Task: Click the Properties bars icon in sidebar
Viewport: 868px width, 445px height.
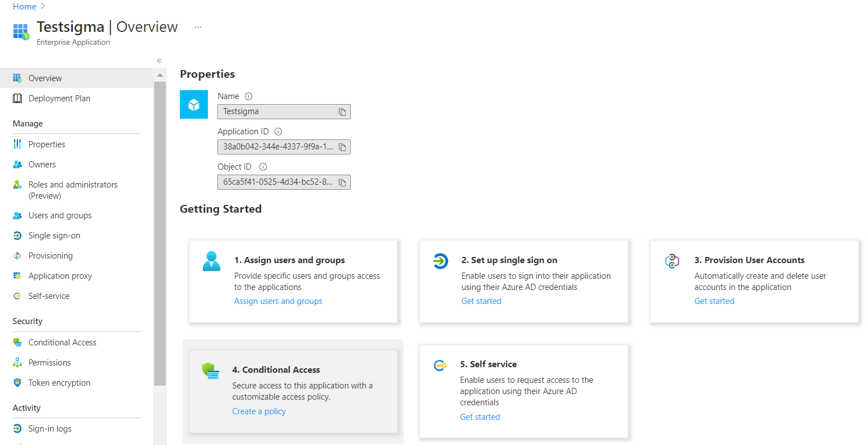Action: [x=17, y=144]
